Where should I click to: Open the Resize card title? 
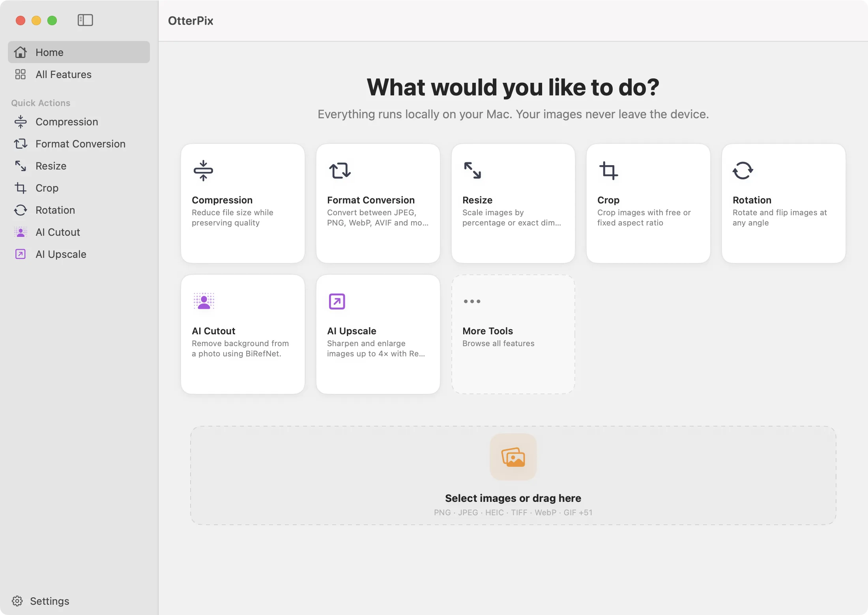tap(477, 200)
